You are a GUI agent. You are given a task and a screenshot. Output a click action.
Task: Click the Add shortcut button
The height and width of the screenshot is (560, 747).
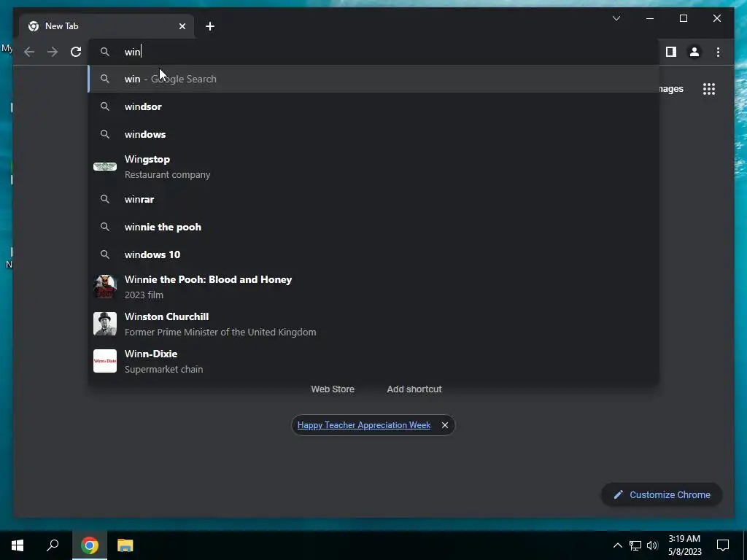click(414, 389)
